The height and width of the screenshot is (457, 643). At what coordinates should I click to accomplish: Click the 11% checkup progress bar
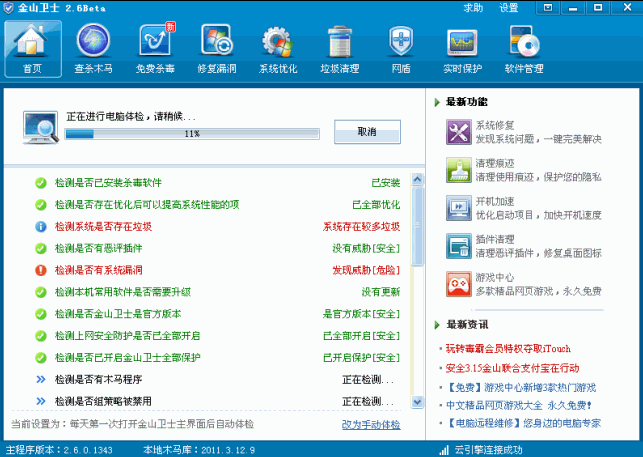(x=192, y=134)
